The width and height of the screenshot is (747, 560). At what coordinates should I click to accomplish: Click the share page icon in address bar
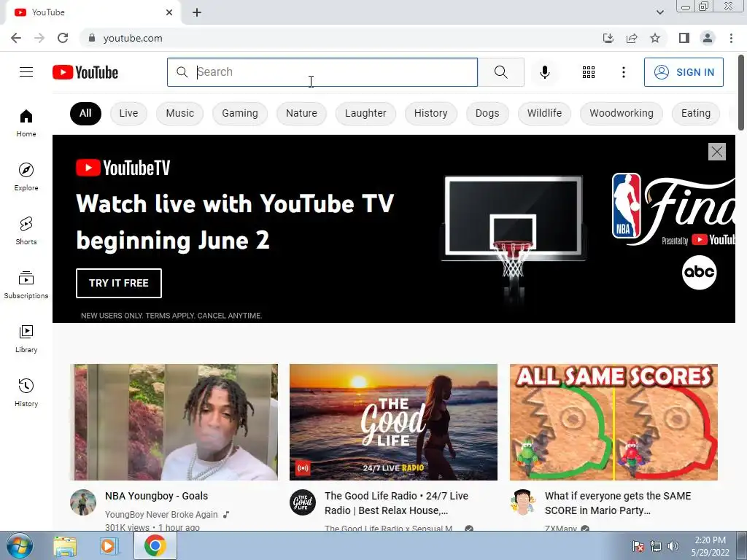click(632, 38)
